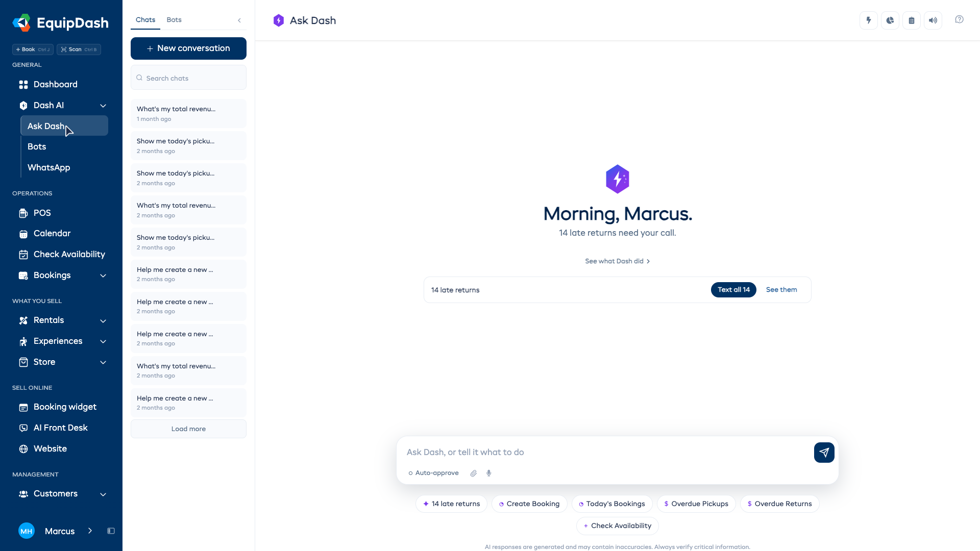Collapse chat list with left chevron
The width and height of the screenshot is (980, 551).
tap(239, 20)
